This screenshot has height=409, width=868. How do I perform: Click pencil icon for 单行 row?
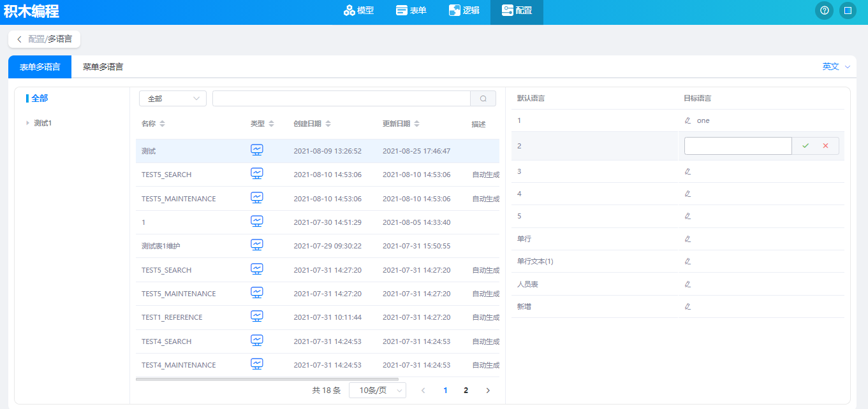[x=688, y=239]
